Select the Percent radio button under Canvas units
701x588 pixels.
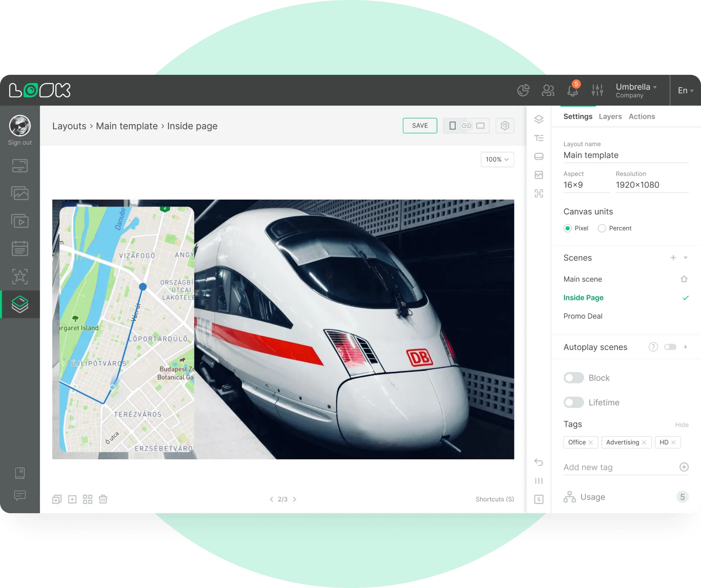click(x=602, y=228)
